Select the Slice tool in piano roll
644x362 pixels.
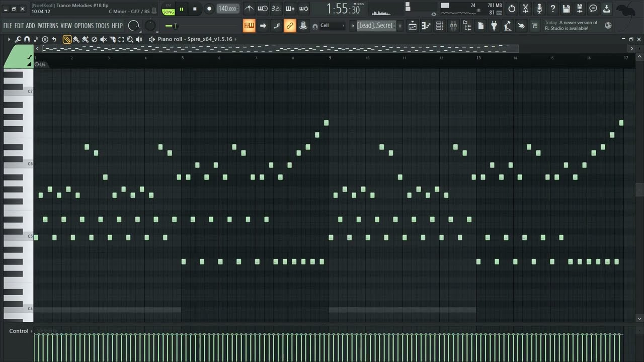point(112,39)
